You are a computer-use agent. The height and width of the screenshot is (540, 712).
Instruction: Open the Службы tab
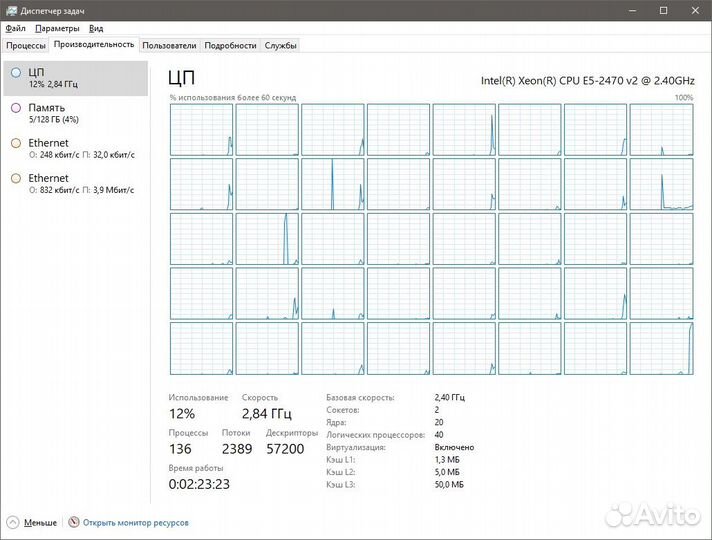[x=281, y=45]
